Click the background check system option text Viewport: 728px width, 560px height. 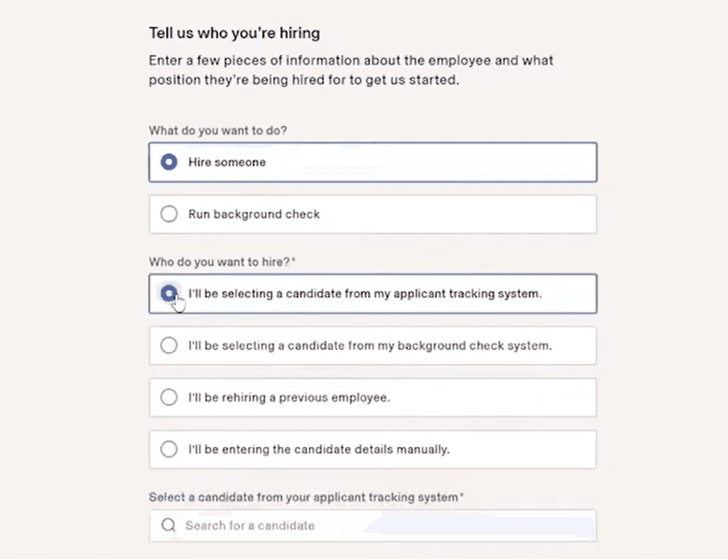coord(370,345)
